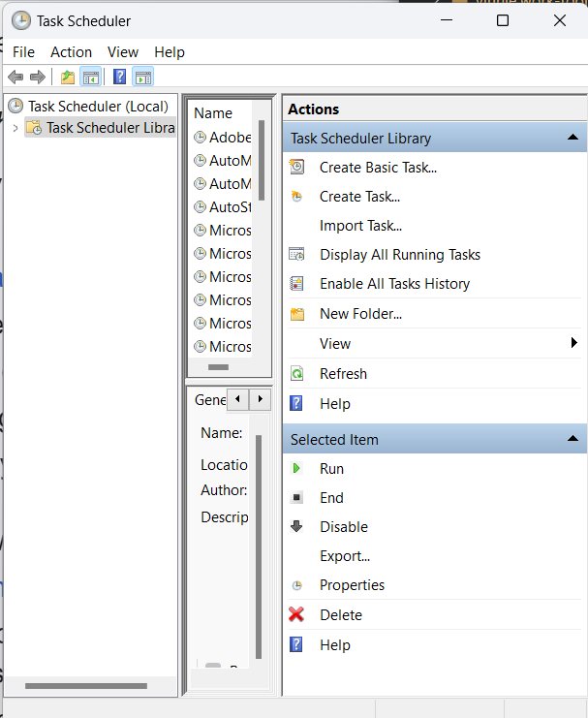Click the Up One Level folder icon
The width and height of the screenshot is (588, 718).
pos(67,78)
